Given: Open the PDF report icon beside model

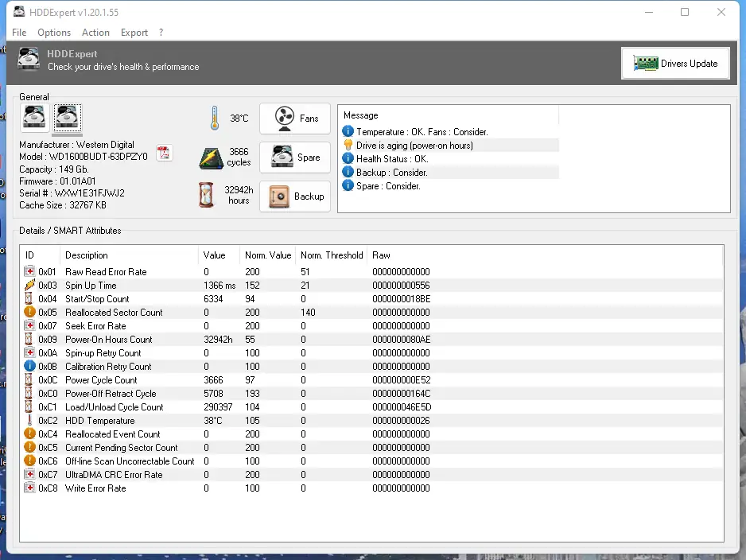Looking at the screenshot, I should [x=164, y=154].
